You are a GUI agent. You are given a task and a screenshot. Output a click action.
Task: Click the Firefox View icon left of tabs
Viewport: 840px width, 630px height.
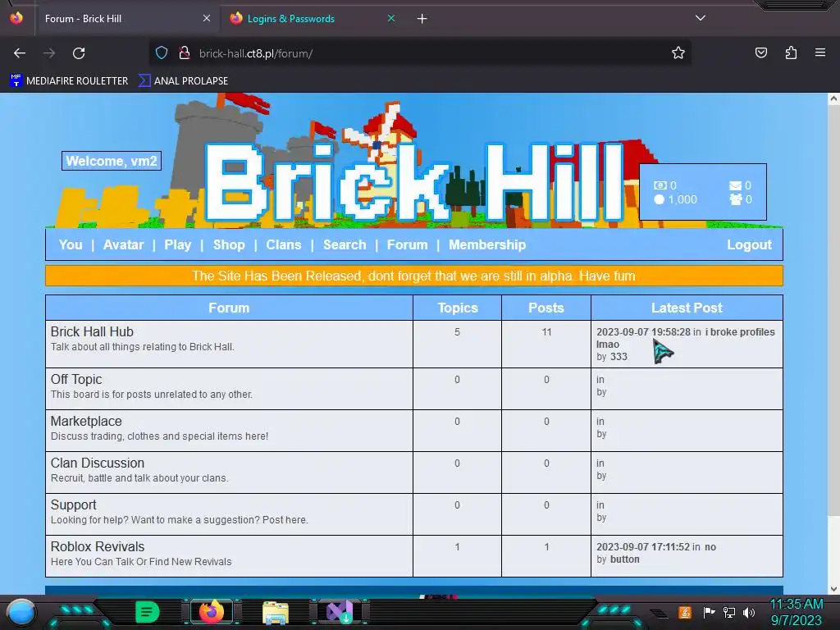coord(16,18)
